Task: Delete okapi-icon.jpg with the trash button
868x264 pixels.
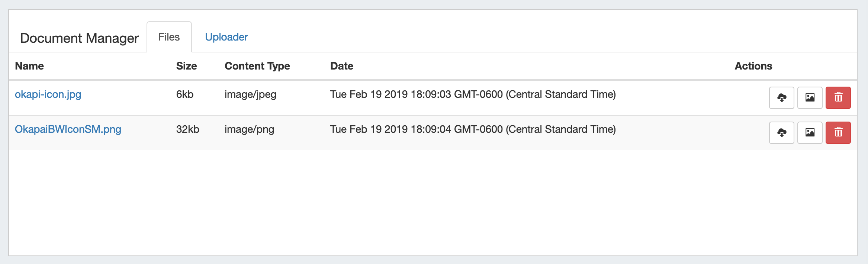Action: pos(838,98)
